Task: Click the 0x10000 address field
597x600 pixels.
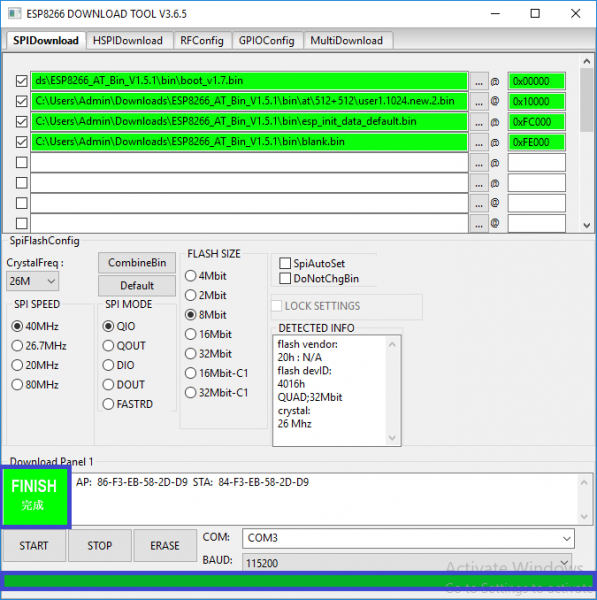Action: 537,101
